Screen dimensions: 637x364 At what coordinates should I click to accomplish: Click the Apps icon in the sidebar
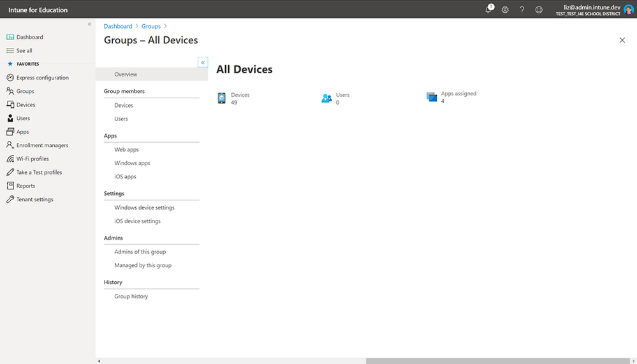tap(10, 131)
